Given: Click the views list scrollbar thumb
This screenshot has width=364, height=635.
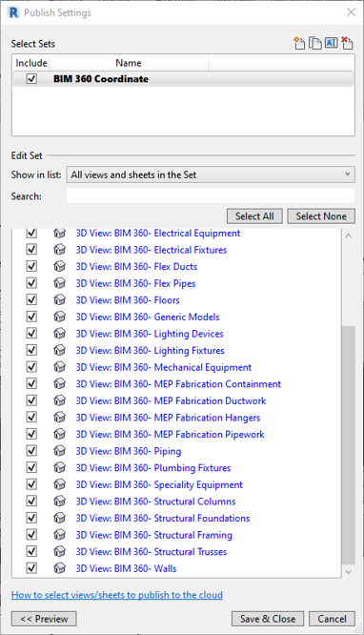Looking at the screenshot, I should [349, 444].
